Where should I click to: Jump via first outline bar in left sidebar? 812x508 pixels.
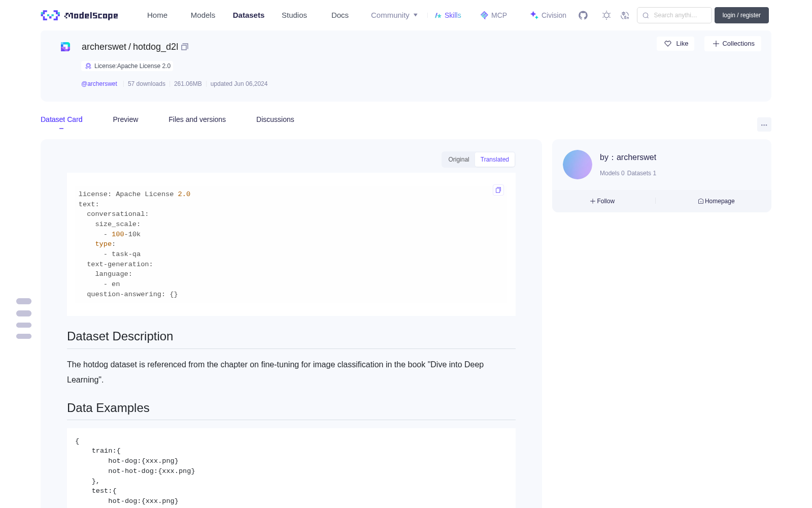[24, 301]
